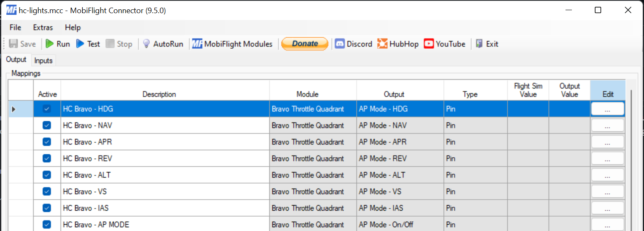This screenshot has width=644, height=231.
Task: Click output cell AP Mode - On/Off
Action: (400, 224)
